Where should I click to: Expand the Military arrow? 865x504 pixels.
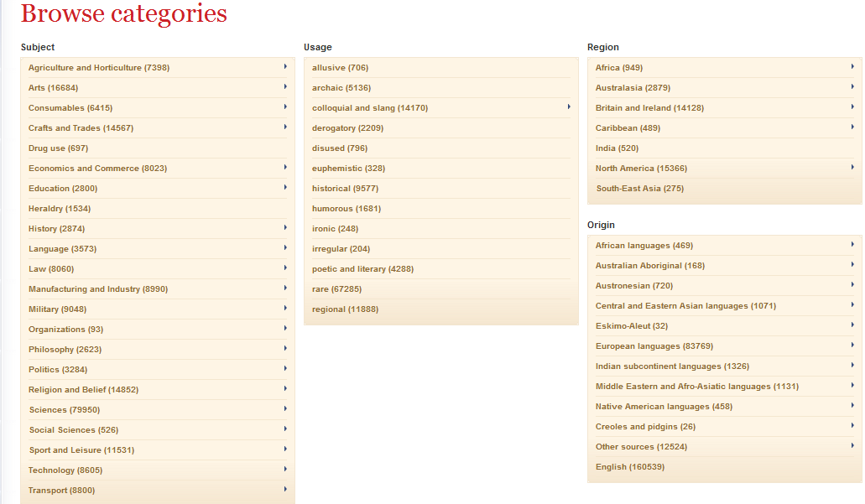pyautogui.click(x=285, y=309)
